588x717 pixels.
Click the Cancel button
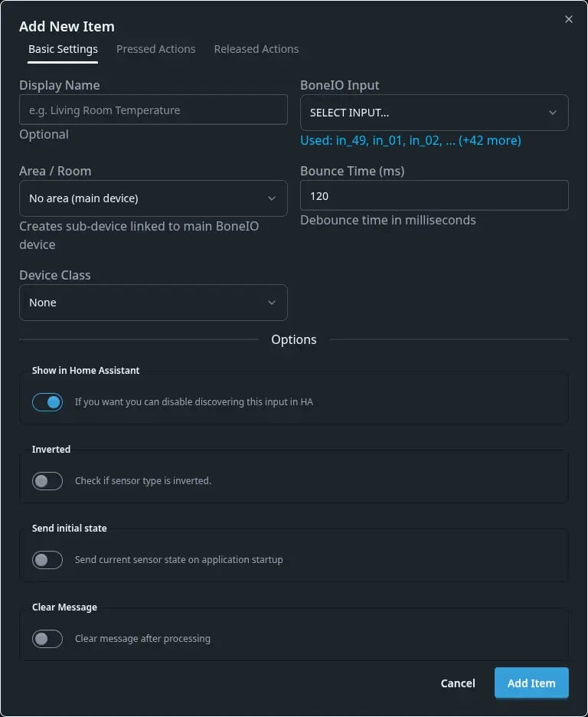click(x=457, y=683)
